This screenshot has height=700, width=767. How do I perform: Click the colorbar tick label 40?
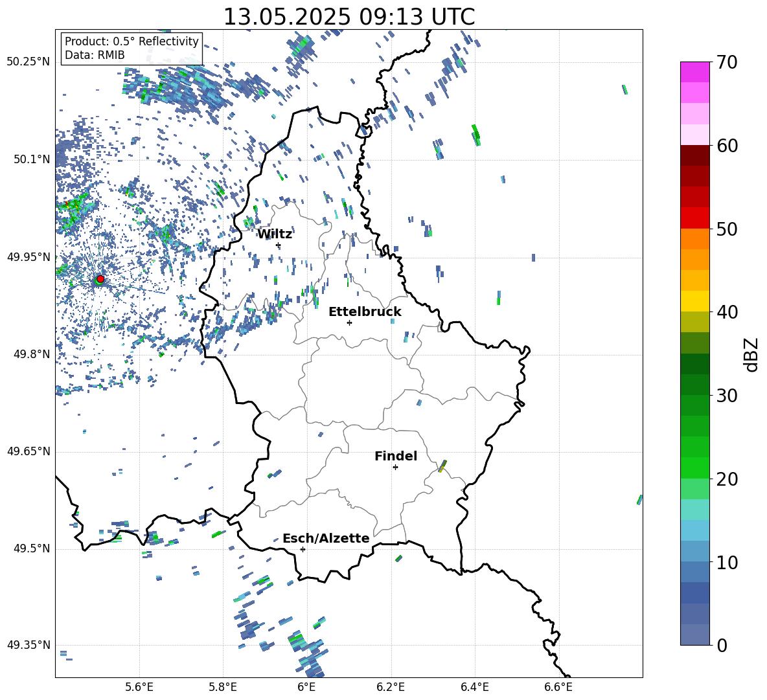(x=727, y=312)
